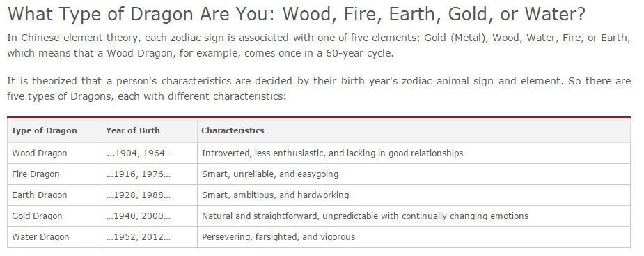Click the '...1916, 1976...' year cell

pos(150,174)
